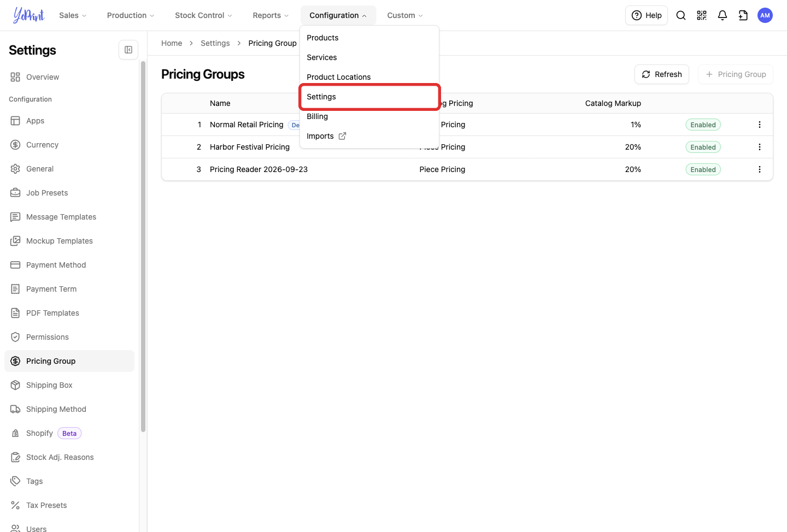Open actions menu for Normal Retail Pricing
787x532 pixels.
(760, 125)
